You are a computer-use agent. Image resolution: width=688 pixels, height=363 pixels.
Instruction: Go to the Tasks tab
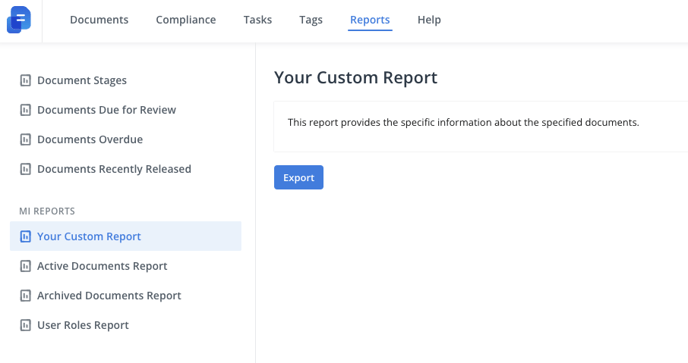tap(258, 20)
